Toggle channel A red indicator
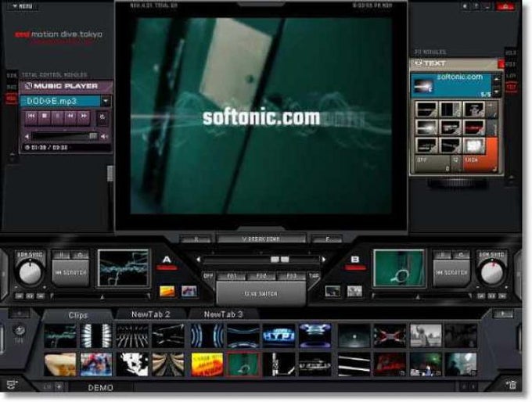This screenshot has width=532, height=402. click(x=167, y=268)
